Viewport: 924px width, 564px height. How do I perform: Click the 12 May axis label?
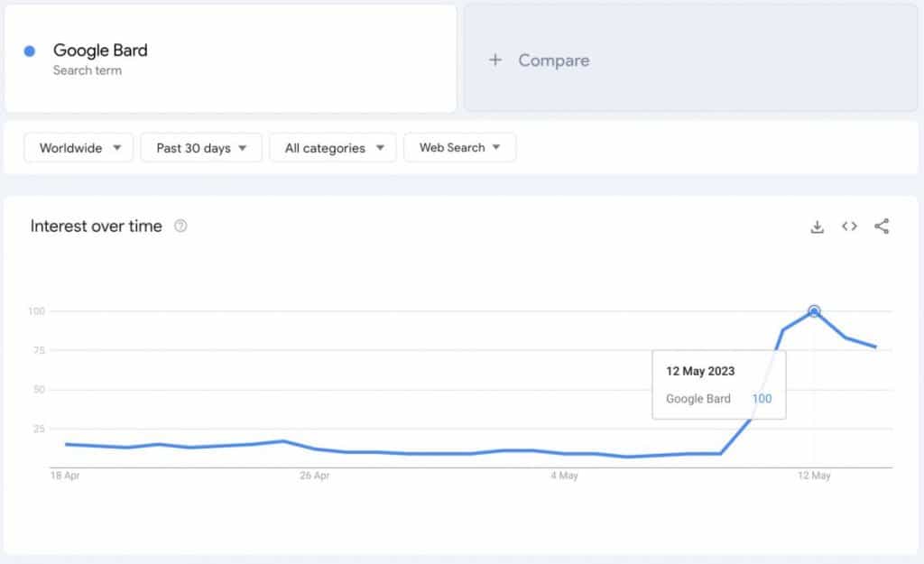(814, 475)
